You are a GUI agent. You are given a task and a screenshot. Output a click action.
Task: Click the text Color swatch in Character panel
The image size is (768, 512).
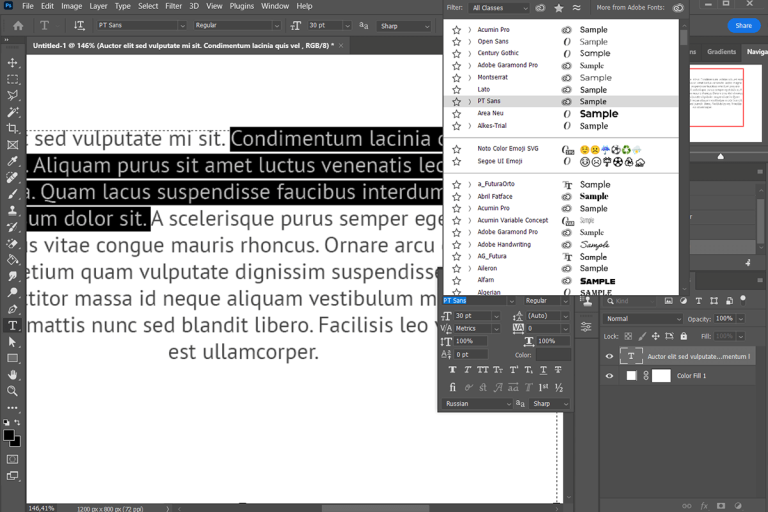pos(553,355)
